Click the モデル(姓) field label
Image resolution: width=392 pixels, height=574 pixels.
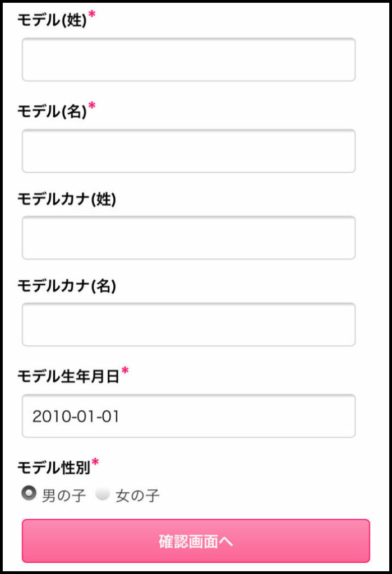52,20
